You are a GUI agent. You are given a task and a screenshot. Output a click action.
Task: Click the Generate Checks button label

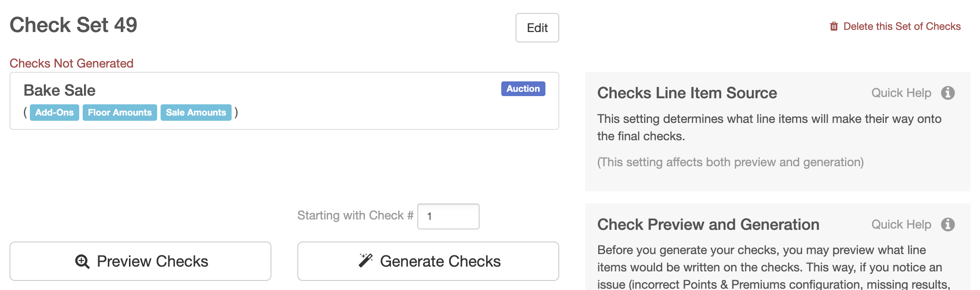440,261
